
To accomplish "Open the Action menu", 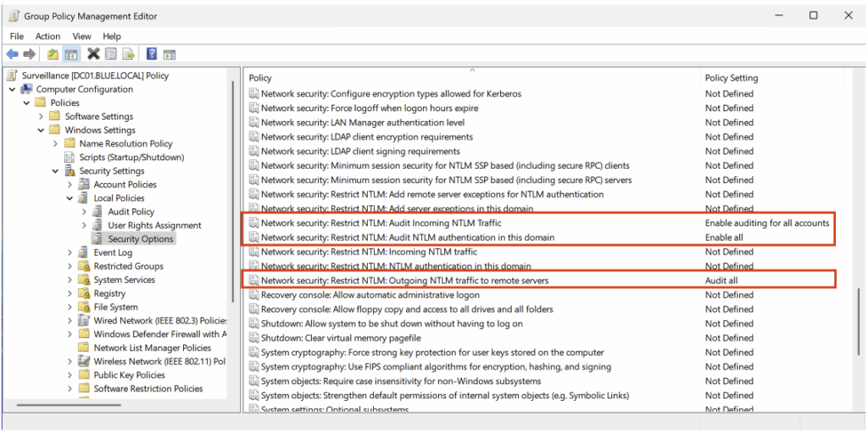I will (47, 36).
